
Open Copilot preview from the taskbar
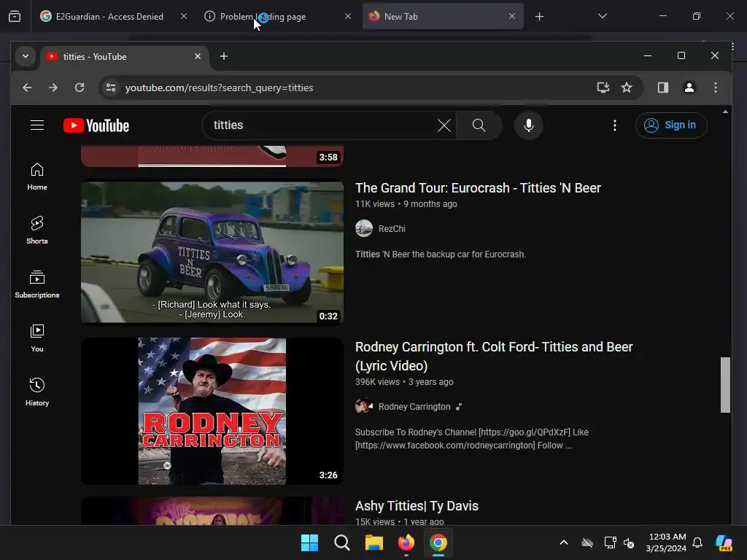(x=724, y=542)
